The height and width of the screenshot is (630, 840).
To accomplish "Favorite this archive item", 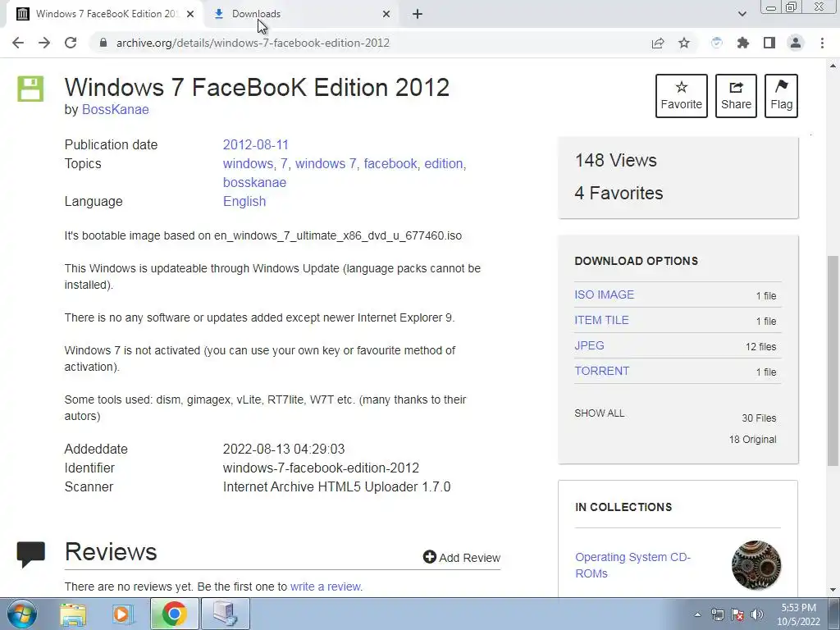I will (682, 96).
